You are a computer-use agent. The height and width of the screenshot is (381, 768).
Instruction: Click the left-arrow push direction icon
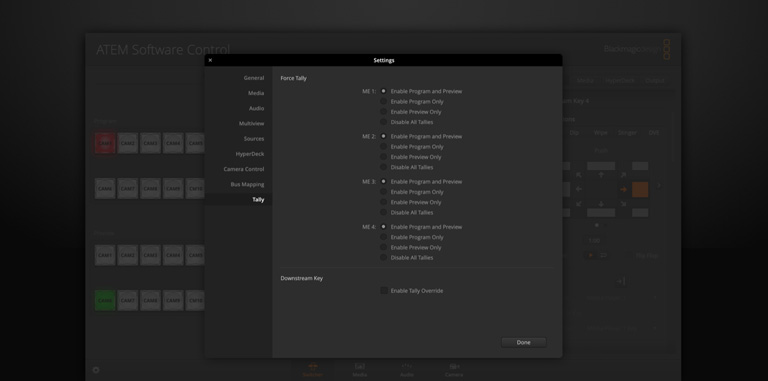[579, 190]
